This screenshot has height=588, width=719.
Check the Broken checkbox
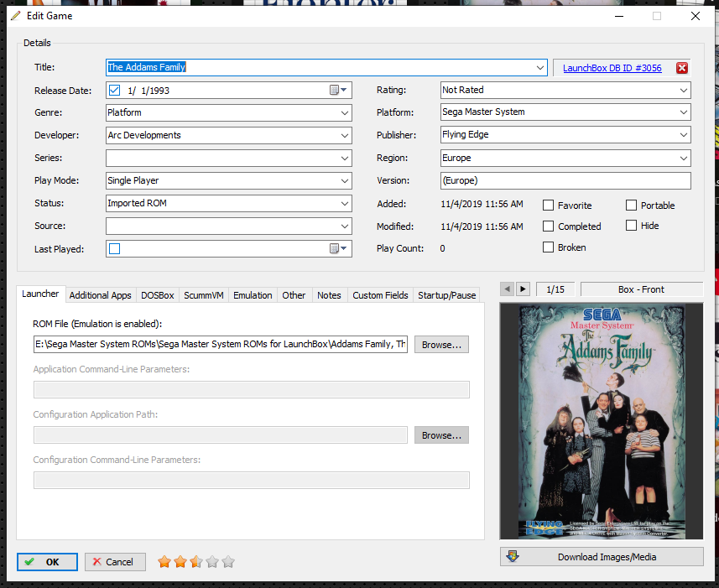548,247
